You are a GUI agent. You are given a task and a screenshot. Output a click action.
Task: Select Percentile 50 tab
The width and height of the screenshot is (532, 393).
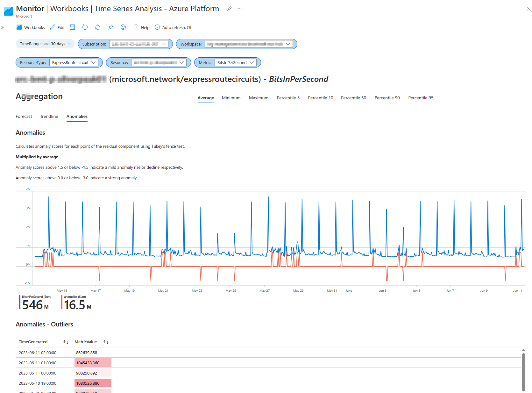pos(353,98)
